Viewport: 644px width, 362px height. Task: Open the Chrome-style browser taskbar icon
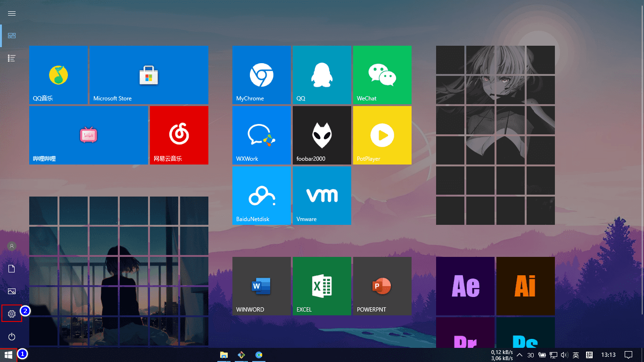pos(259,355)
